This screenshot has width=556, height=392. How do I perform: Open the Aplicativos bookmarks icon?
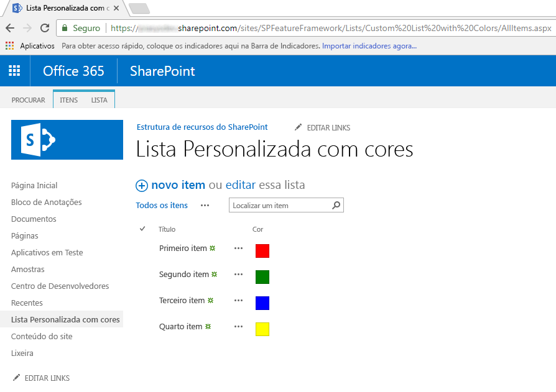click(x=9, y=46)
